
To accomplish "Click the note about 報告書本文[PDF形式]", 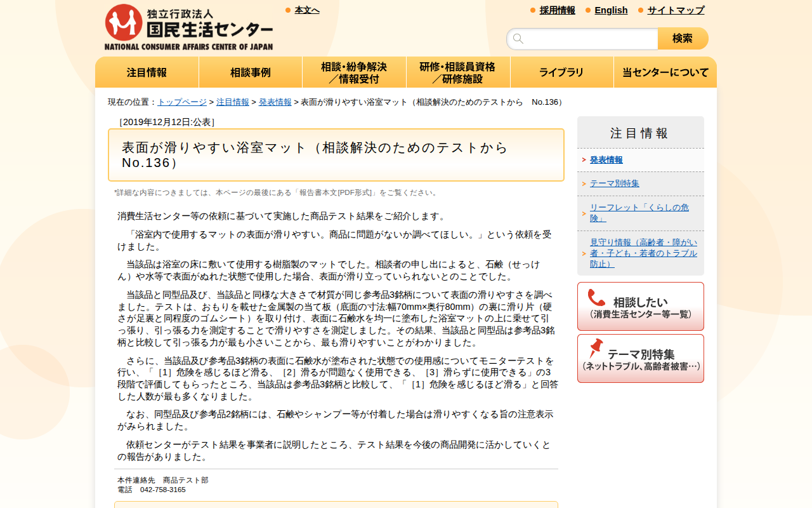I will tap(277, 192).
